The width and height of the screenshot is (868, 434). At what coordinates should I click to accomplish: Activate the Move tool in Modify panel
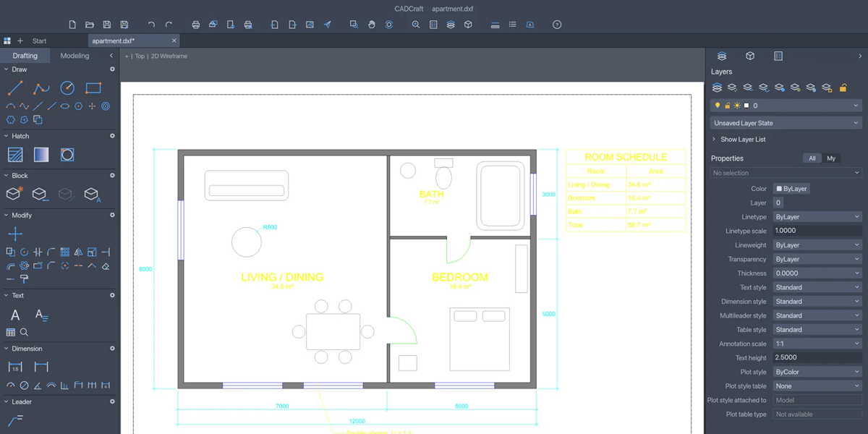tap(15, 234)
